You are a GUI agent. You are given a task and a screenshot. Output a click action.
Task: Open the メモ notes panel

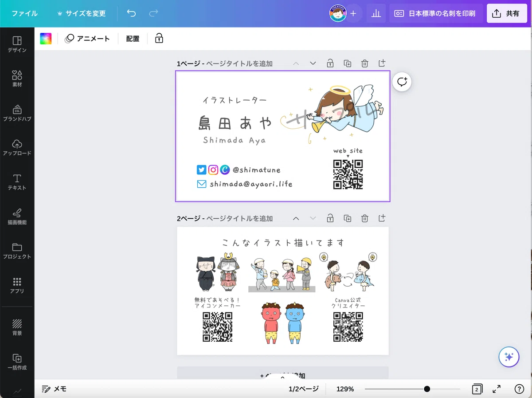[54, 389]
